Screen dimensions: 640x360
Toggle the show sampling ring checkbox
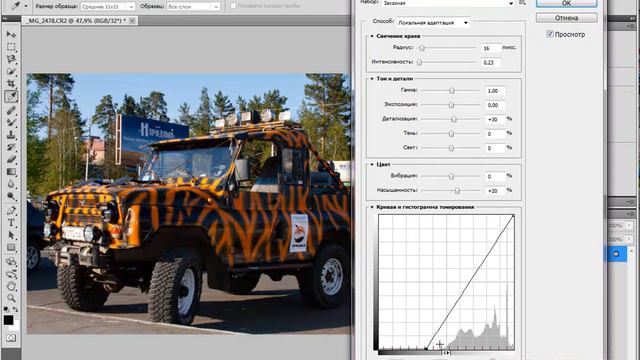tap(233, 6)
